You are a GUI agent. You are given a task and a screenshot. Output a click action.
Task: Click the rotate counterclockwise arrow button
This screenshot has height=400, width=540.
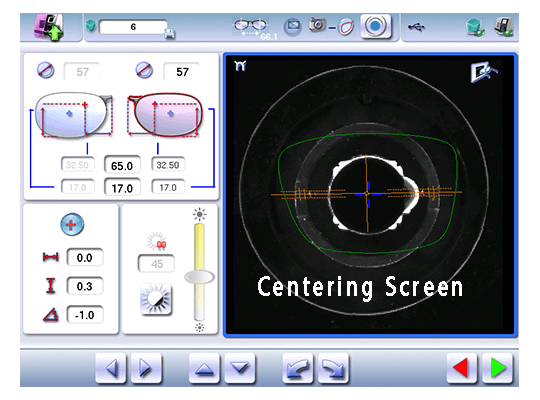coord(298,368)
